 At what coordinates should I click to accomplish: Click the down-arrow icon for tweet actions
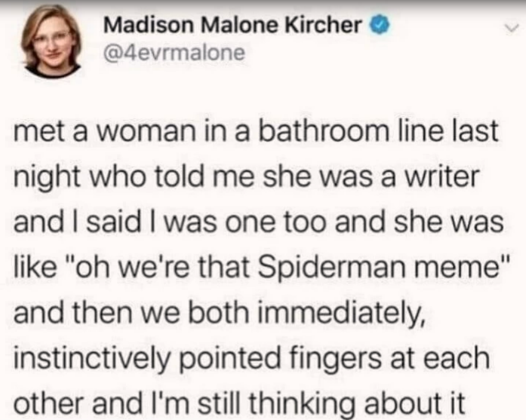pyautogui.click(x=512, y=28)
